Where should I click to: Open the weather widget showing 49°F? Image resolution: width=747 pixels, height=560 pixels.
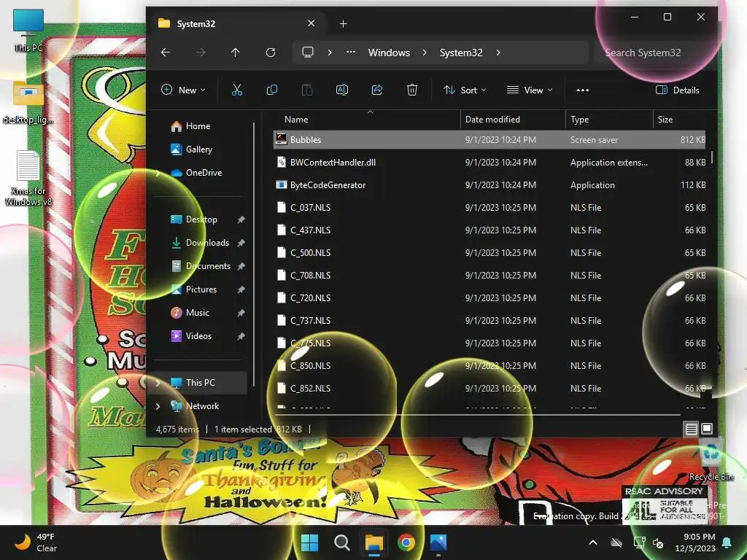coord(36,542)
